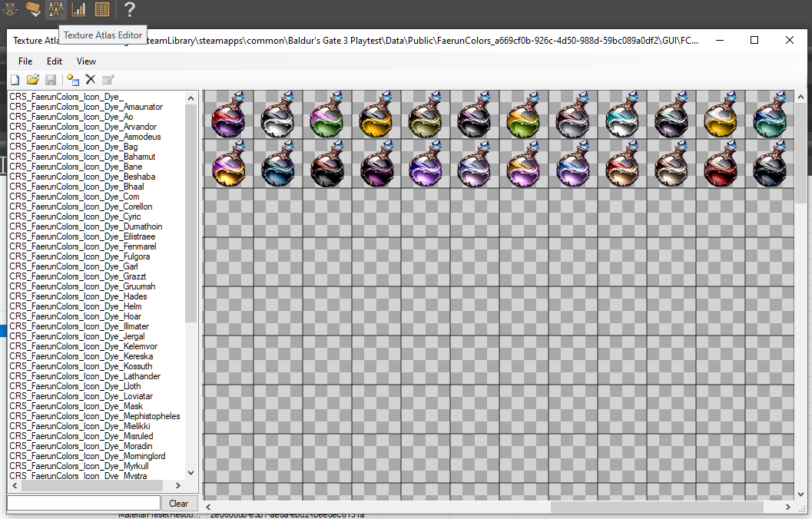Select CRS_FaerunColors_Icon_Dye_Beshaba entry

82,177
